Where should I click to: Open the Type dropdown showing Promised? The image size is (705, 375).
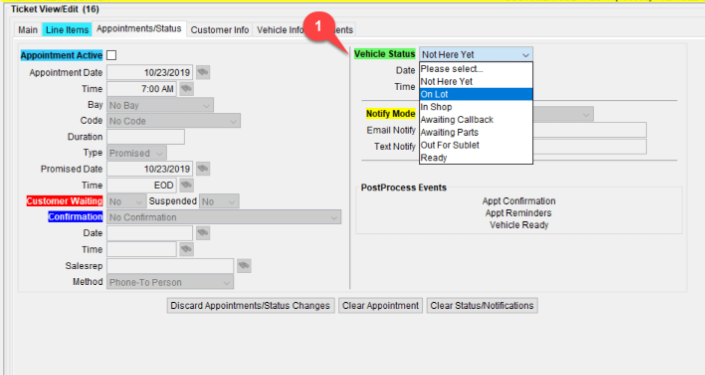136,153
